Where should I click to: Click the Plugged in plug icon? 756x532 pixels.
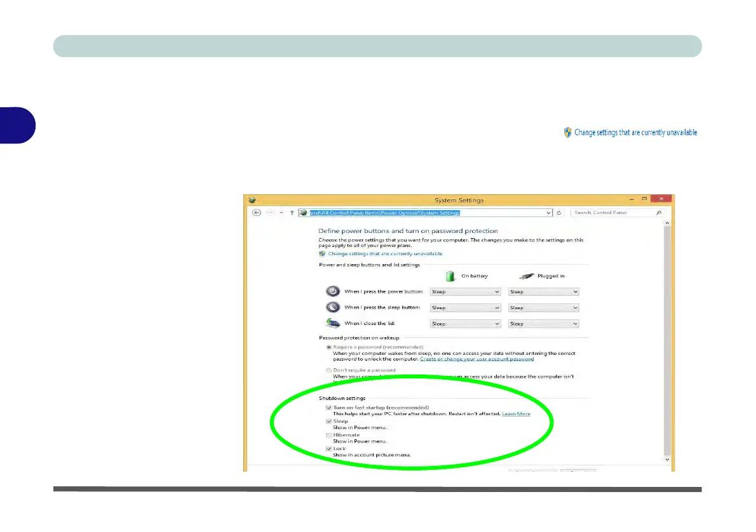[527, 276]
